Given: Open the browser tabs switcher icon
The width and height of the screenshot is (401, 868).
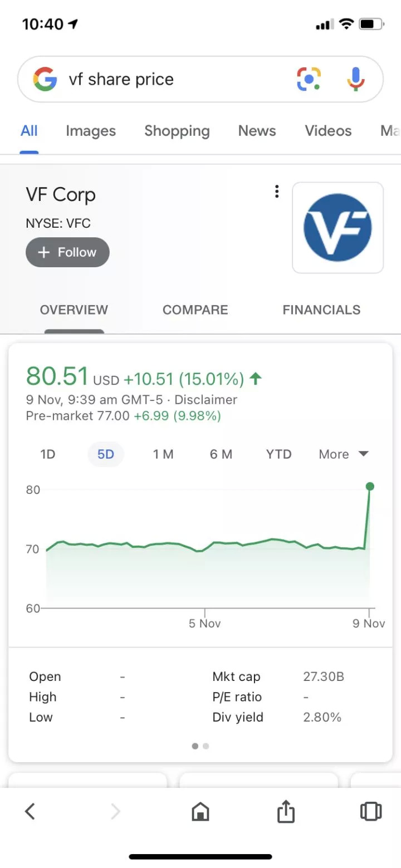Looking at the screenshot, I should point(371,811).
